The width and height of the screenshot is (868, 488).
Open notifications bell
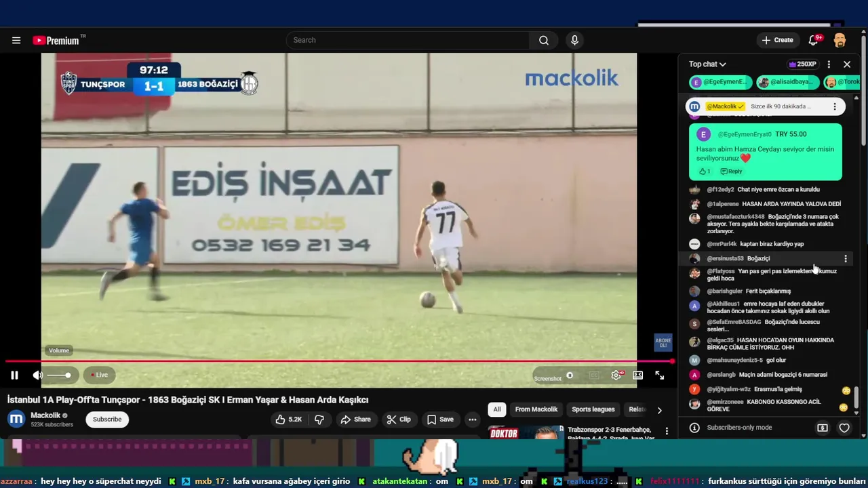pyautogui.click(x=814, y=40)
